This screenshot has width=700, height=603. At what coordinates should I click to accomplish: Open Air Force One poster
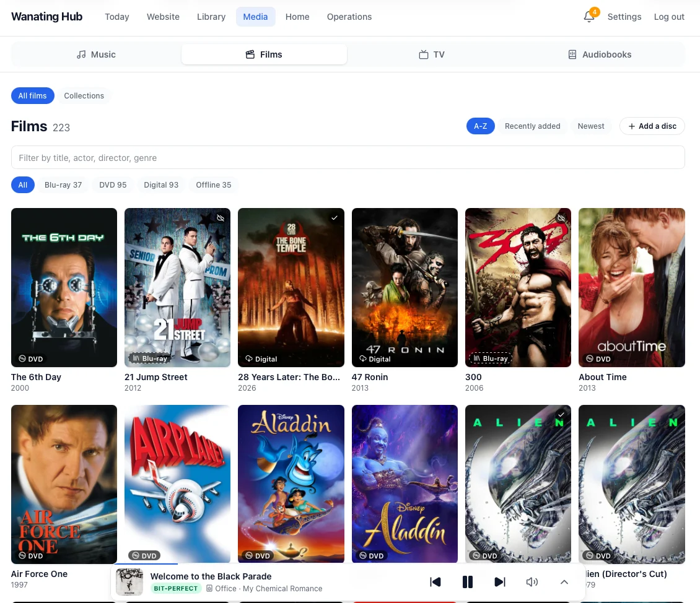coord(64,484)
